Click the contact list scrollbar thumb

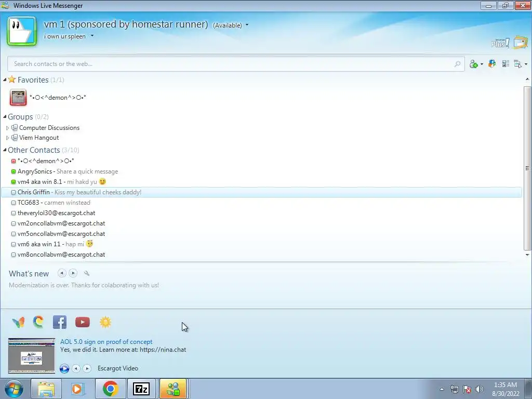[x=527, y=168]
